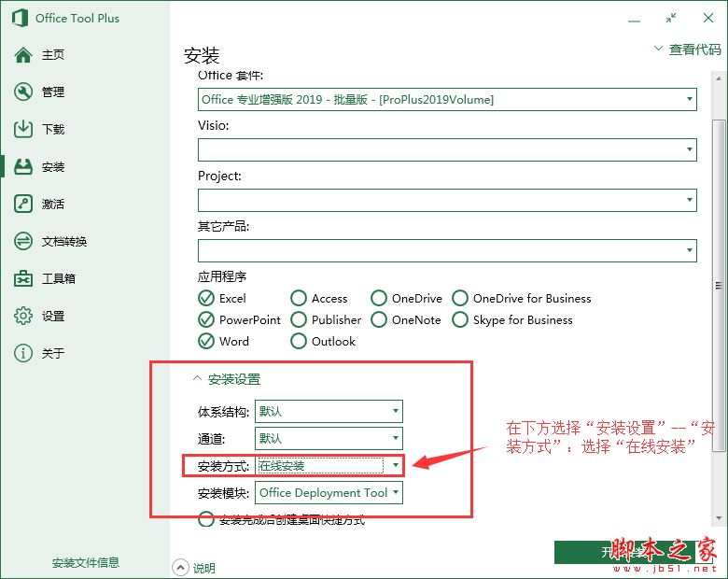Viewport: 728px width, 579px height.
Task: Expand 查看代码 panel
Action: click(x=688, y=49)
